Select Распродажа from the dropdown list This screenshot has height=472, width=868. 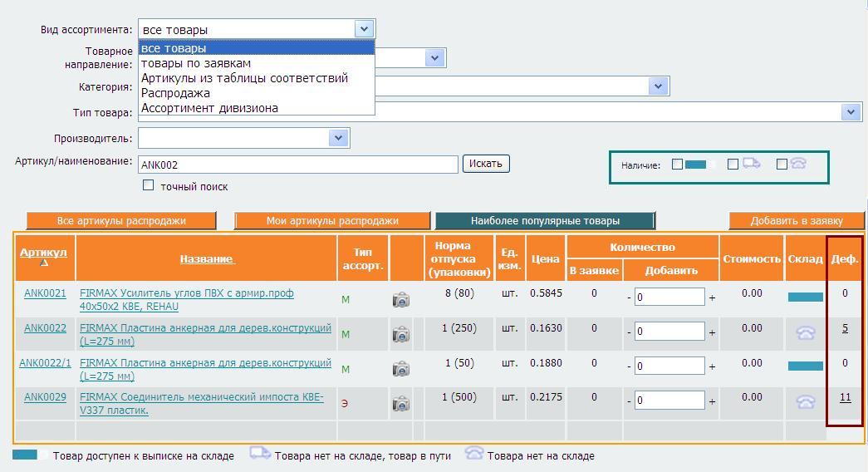(175, 93)
